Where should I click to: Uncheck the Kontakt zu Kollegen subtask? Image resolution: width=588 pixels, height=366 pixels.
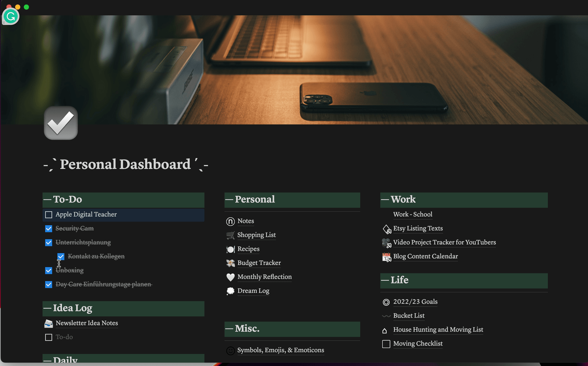tap(61, 256)
